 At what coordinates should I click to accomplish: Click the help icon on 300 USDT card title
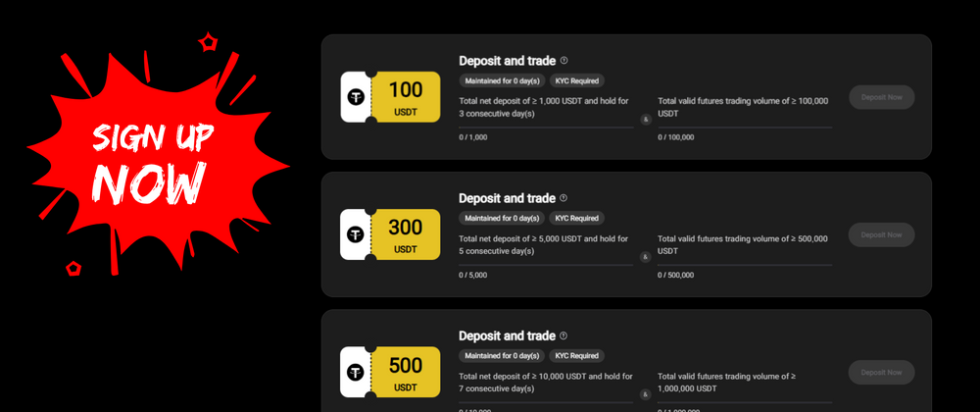563,198
